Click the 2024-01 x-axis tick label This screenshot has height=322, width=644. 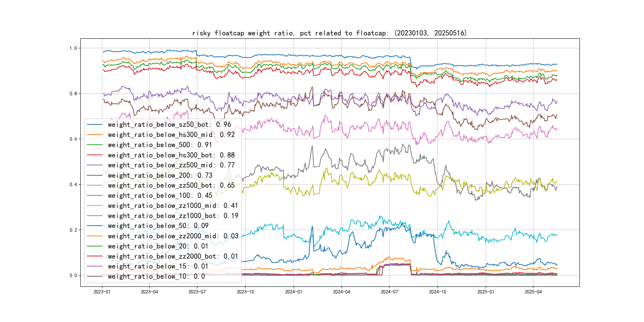(294, 292)
